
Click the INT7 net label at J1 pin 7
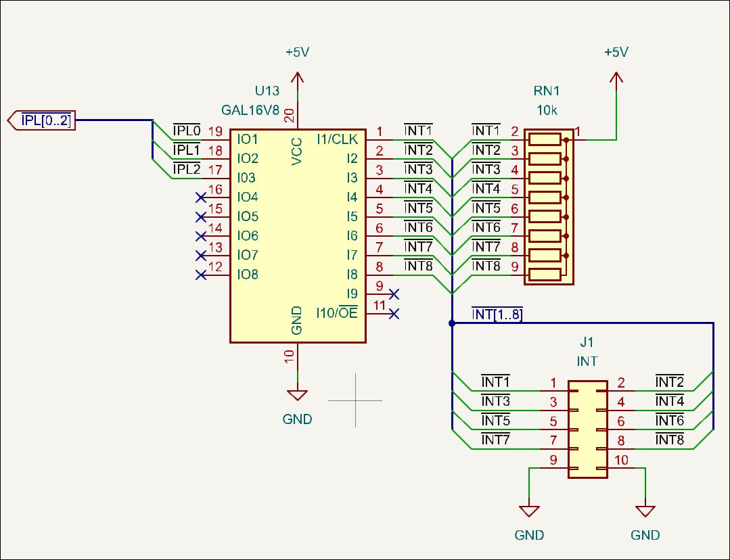(495, 440)
